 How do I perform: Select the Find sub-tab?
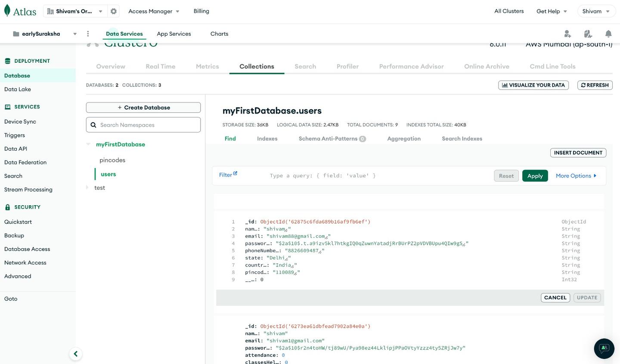click(x=230, y=139)
